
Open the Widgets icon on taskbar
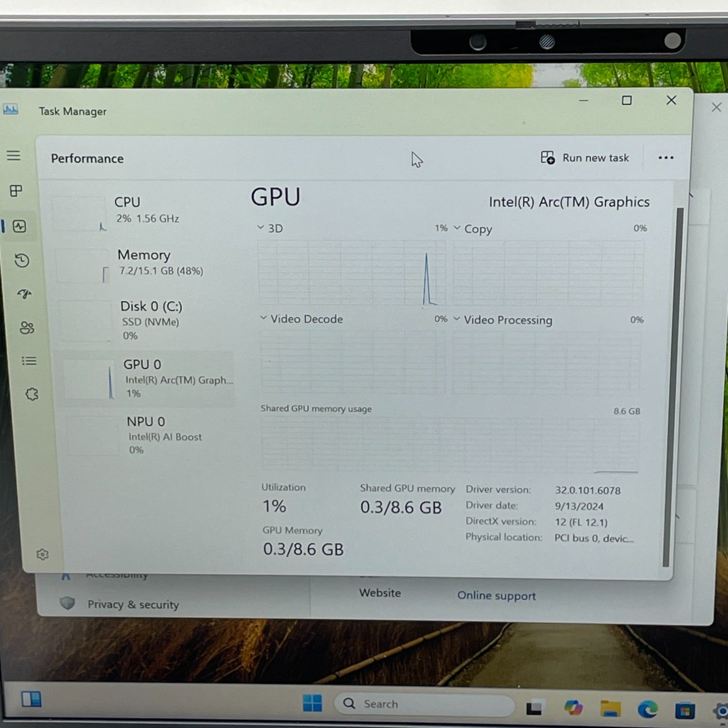click(32, 699)
